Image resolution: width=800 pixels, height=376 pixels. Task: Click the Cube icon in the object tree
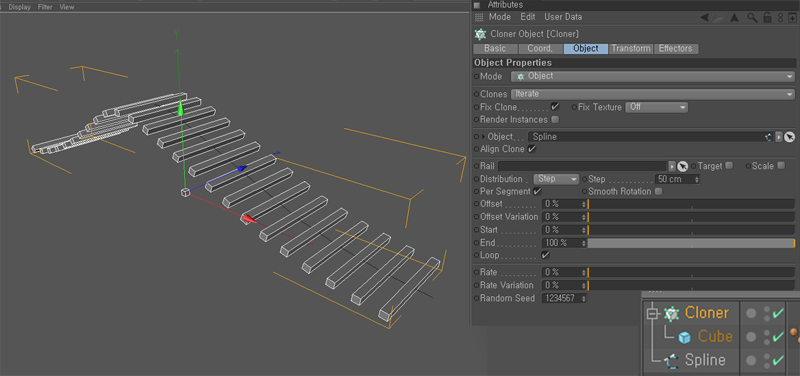click(684, 337)
